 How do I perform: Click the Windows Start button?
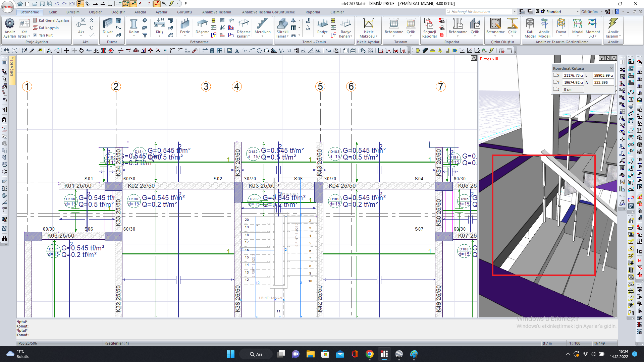[x=230, y=354]
